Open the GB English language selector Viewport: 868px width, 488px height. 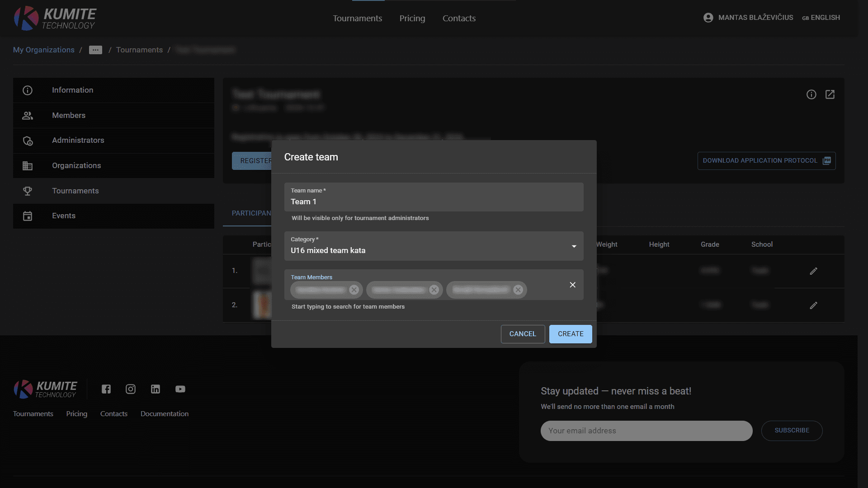pos(821,18)
